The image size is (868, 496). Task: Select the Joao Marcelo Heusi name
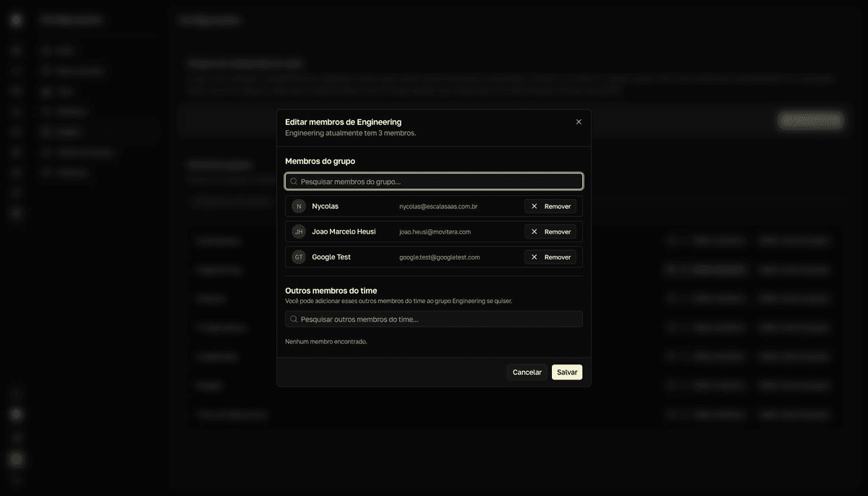(x=344, y=231)
